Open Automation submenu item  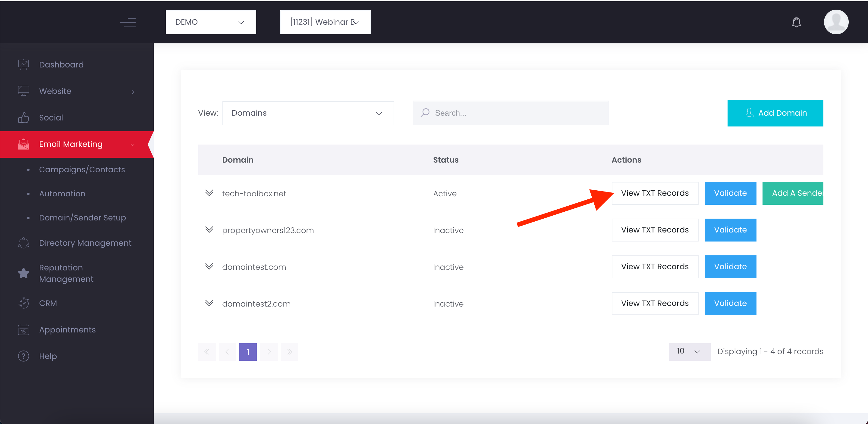(x=62, y=194)
